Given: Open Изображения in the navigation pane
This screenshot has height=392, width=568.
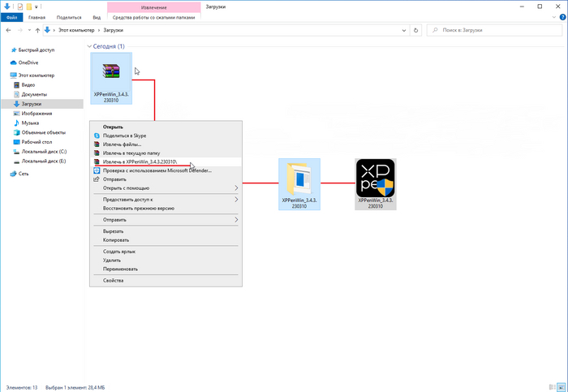Looking at the screenshot, I should click(x=37, y=114).
